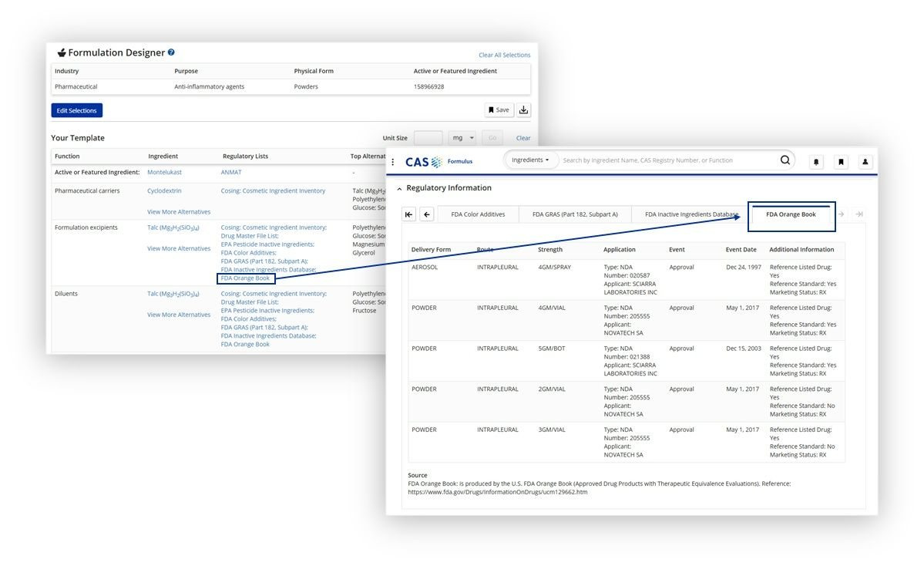Open Talc ingredient in Formulation excipients row
Viewport: 924px width, 566px height.
coord(173,227)
